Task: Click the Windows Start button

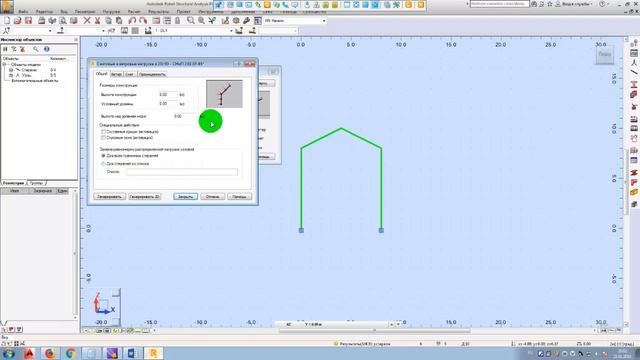Action: [x=8, y=353]
